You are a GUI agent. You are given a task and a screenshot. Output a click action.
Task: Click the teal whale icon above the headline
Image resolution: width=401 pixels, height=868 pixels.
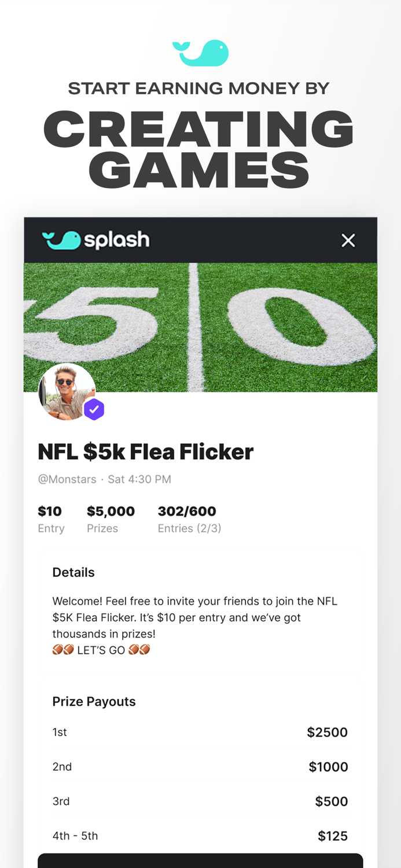click(201, 52)
